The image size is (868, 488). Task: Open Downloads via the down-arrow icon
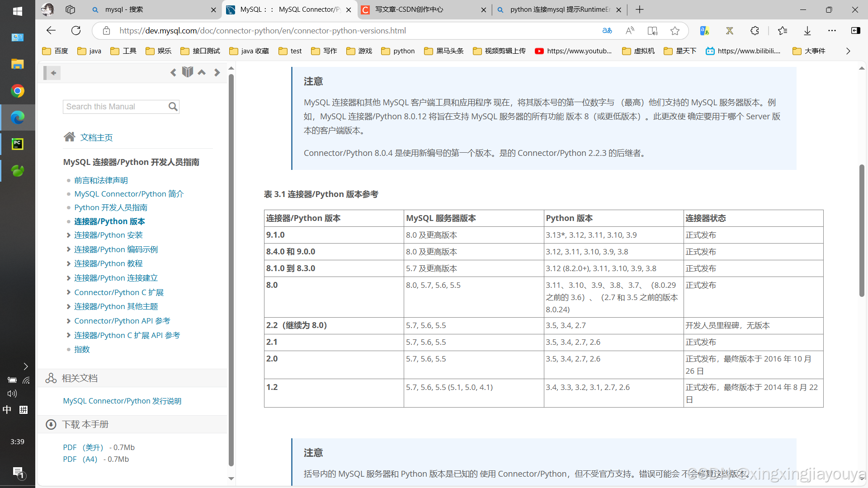(807, 30)
